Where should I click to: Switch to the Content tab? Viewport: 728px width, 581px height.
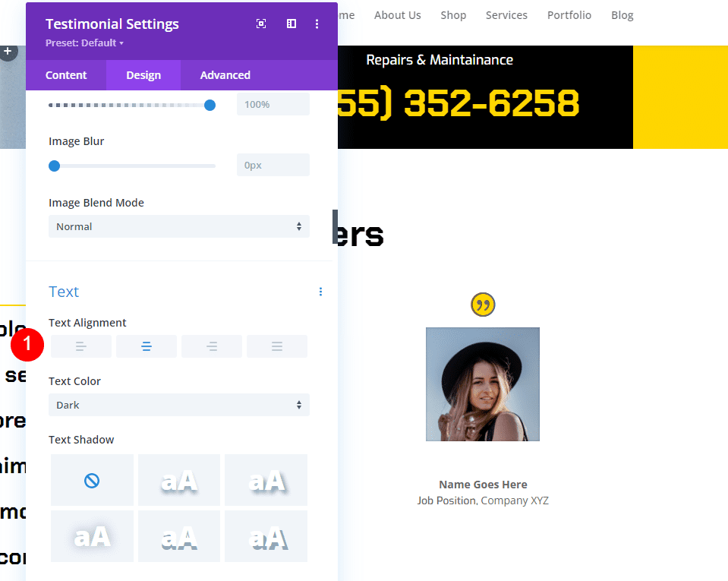click(x=66, y=75)
